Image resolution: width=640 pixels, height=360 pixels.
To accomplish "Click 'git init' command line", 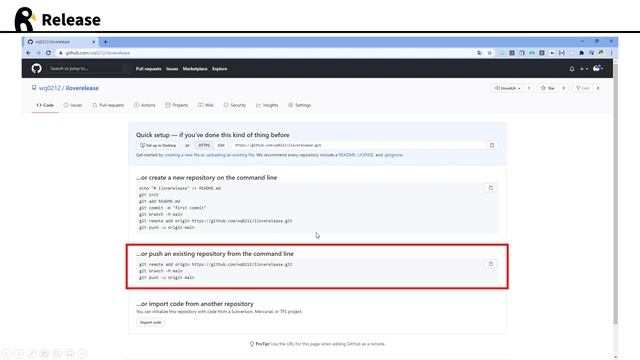I will click(149, 195).
